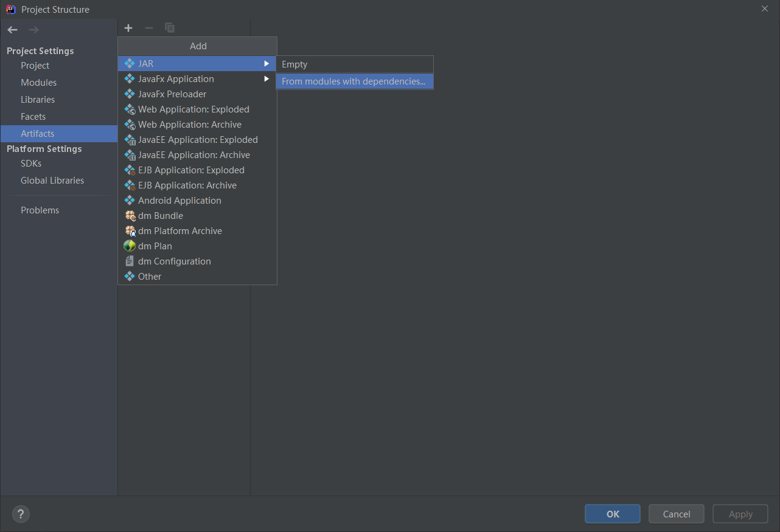This screenshot has width=780, height=532.
Task: Click the JavaEE Application: Exploded icon
Action: click(x=129, y=139)
